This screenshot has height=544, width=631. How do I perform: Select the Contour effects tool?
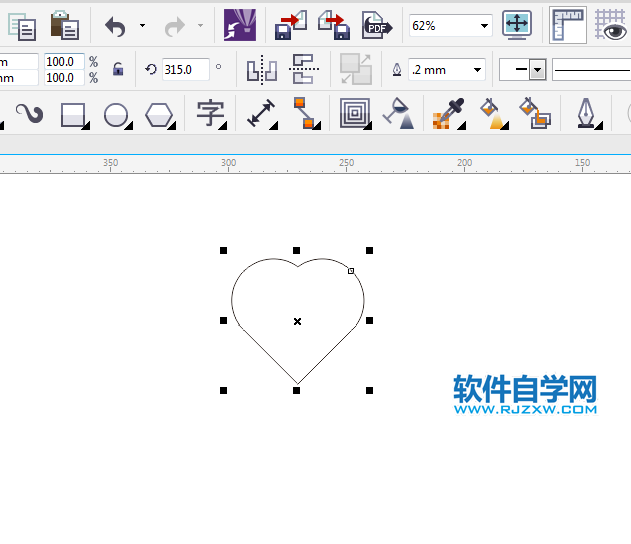pyautogui.click(x=355, y=114)
